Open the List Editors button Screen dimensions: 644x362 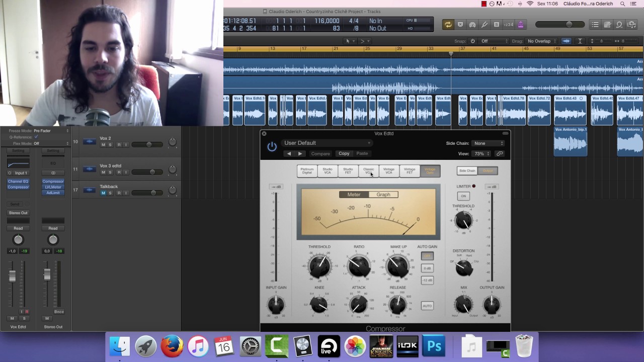[x=595, y=25]
